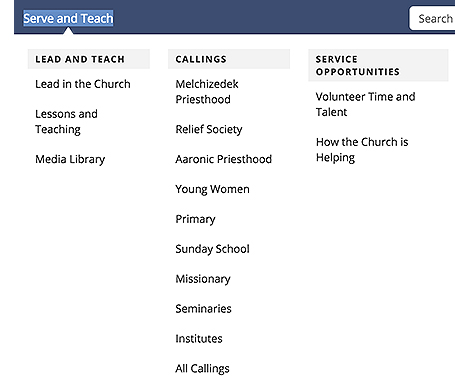Open the Sunday School link

click(212, 249)
